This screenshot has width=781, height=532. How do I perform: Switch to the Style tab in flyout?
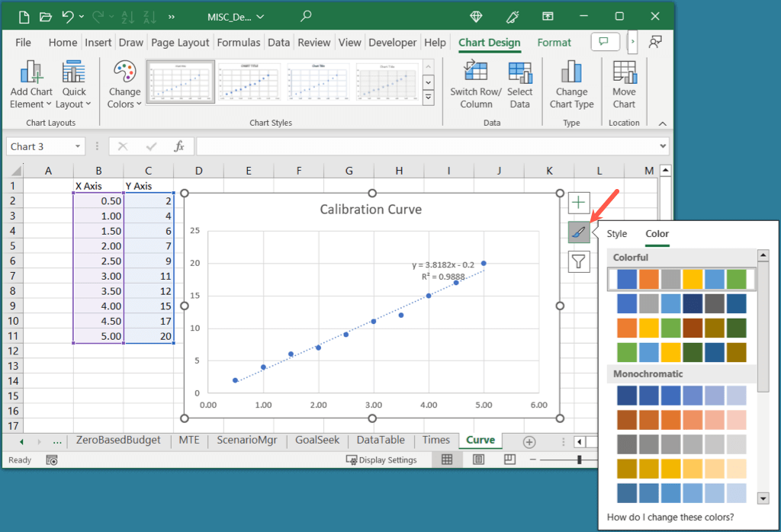coord(617,234)
